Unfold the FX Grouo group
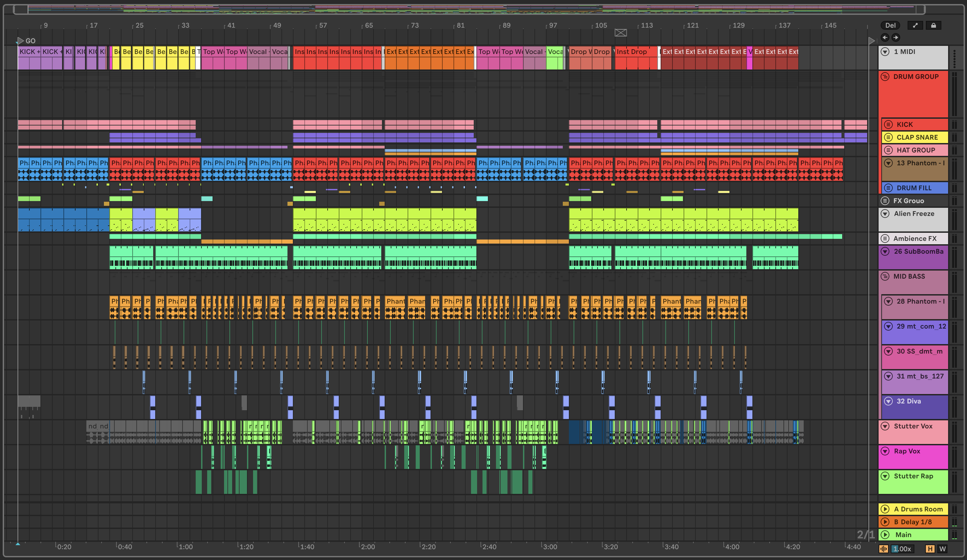 click(885, 201)
